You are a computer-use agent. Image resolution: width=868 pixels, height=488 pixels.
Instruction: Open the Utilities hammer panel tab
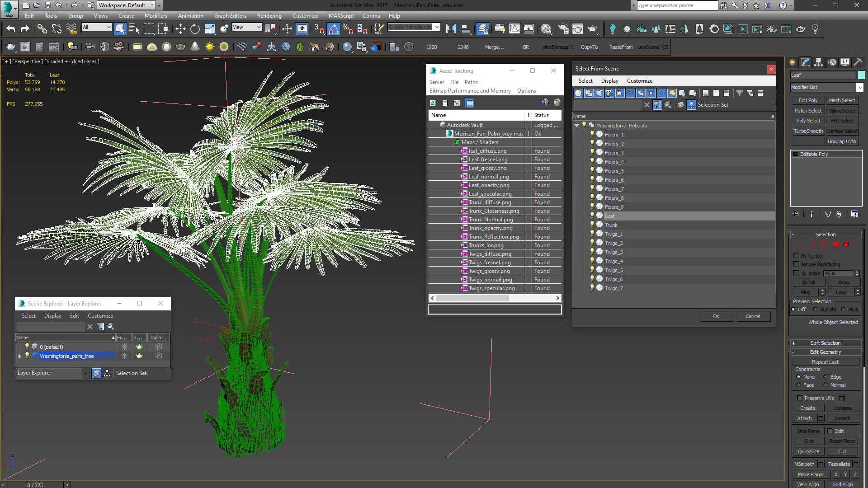857,62
